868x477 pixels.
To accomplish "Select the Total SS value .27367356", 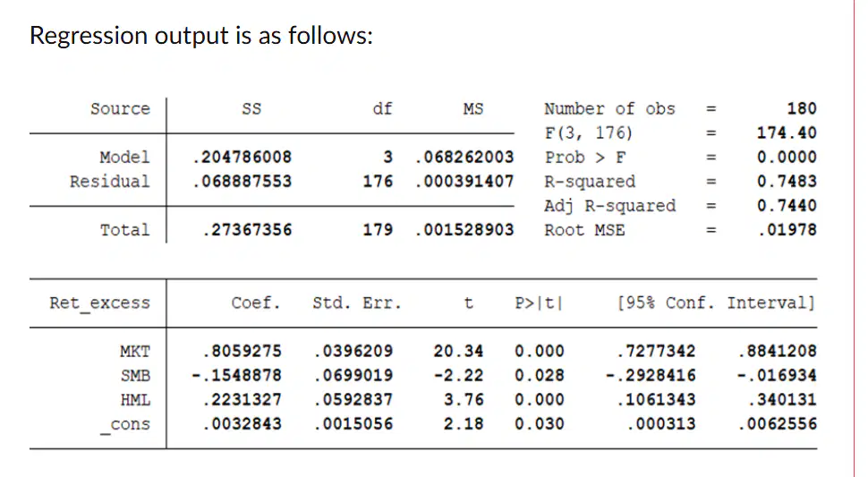I will 247,230.
